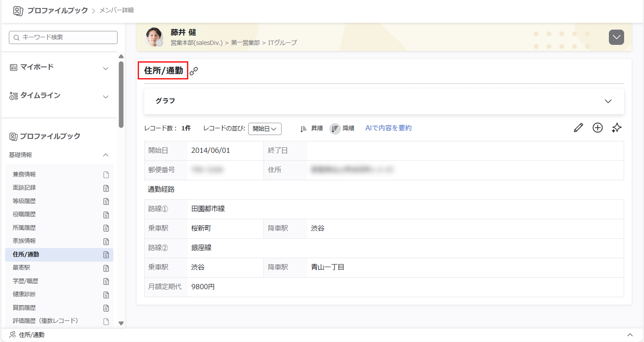Click the sparkle AI icon in the toolbar

click(x=616, y=128)
